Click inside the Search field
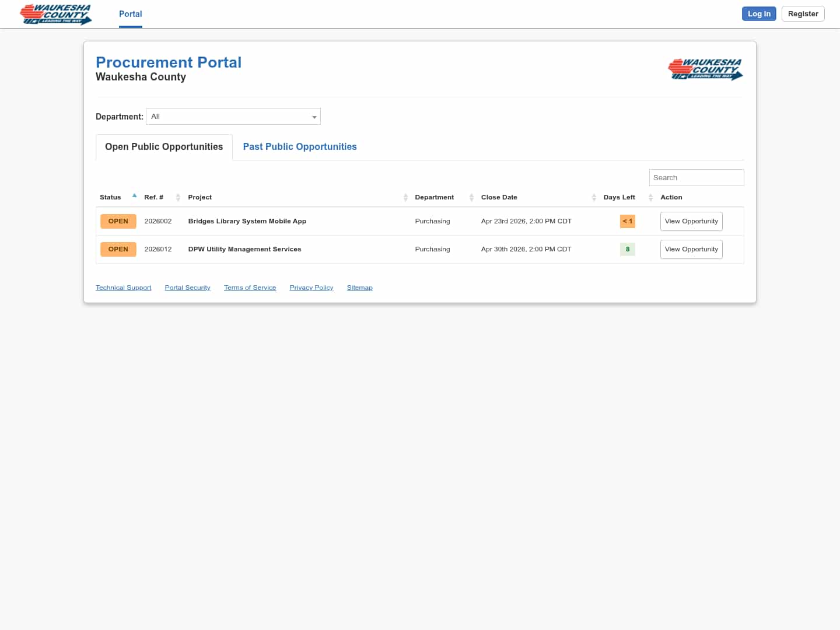The height and width of the screenshot is (630, 840). coord(696,177)
